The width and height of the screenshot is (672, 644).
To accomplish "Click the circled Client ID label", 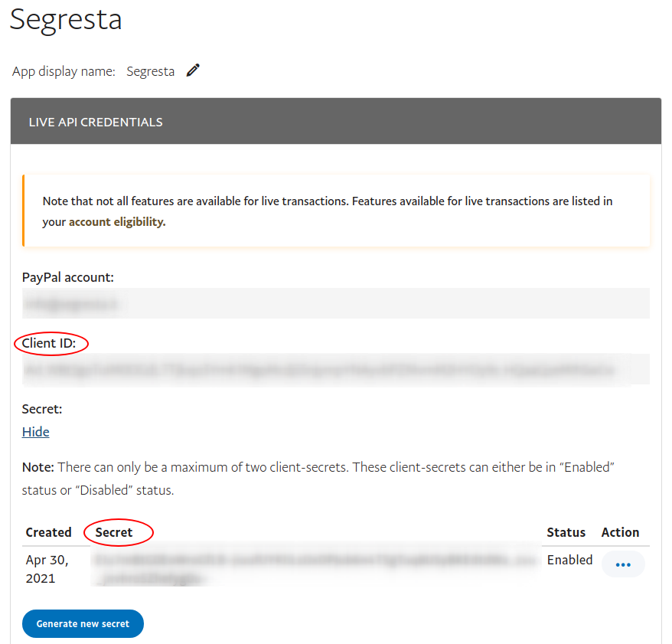I will tap(49, 343).
